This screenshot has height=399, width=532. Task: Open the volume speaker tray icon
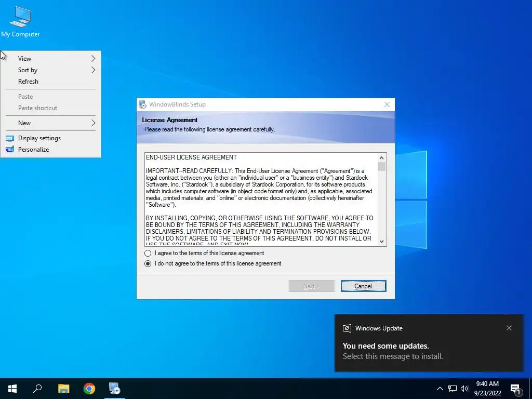point(464,389)
